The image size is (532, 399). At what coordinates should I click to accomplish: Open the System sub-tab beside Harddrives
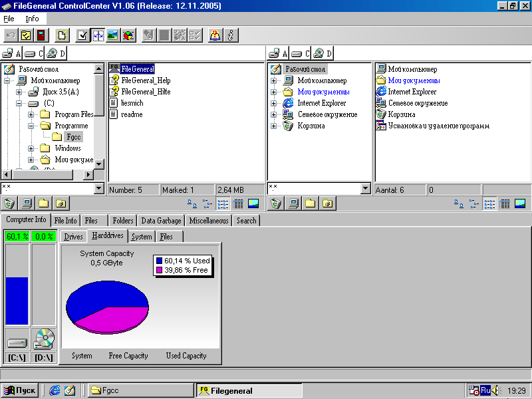tap(142, 237)
